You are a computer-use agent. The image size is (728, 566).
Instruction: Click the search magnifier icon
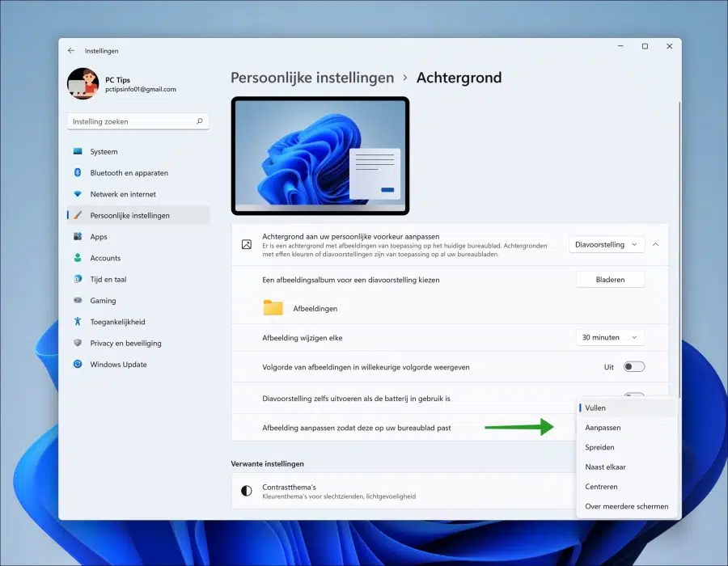click(200, 121)
